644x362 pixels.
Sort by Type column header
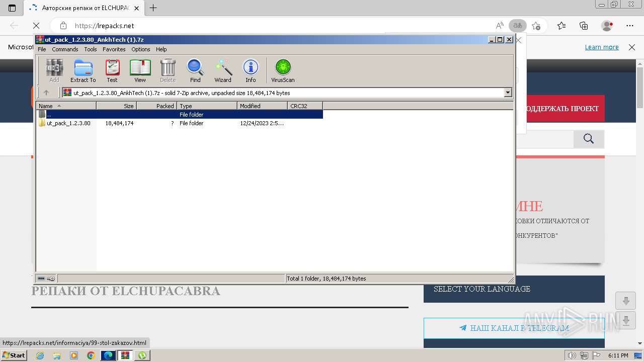tap(207, 106)
